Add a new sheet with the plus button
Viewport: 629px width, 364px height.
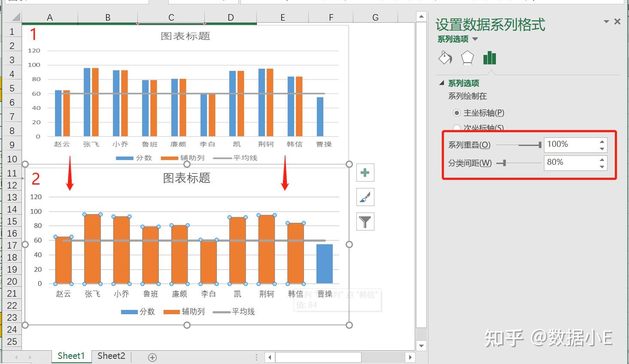point(152,357)
